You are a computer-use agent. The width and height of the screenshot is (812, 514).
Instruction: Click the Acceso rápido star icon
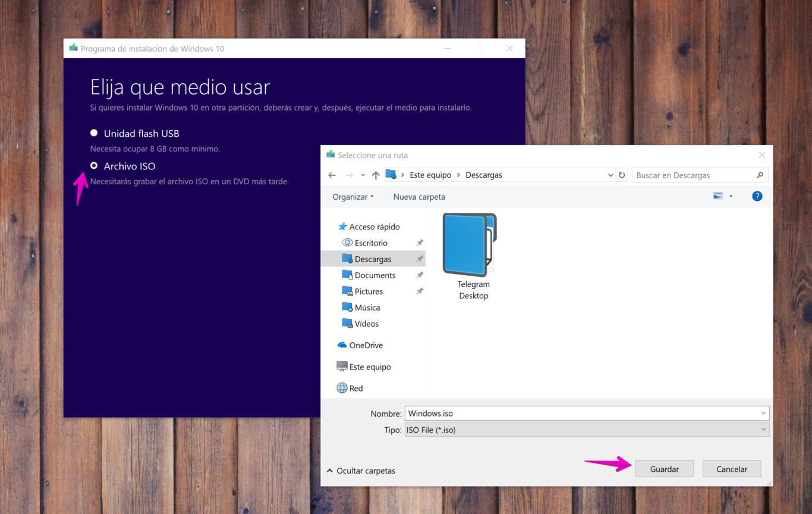(x=342, y=226)
